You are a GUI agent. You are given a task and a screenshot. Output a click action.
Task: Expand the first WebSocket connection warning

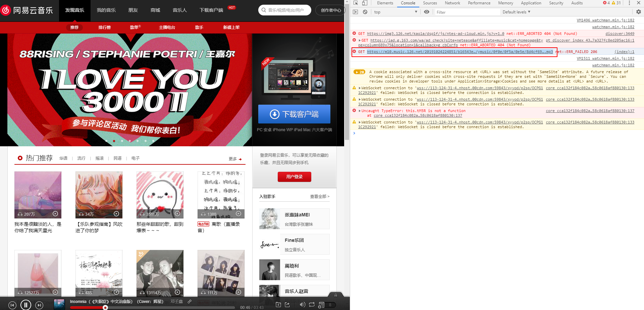(360, 88)
